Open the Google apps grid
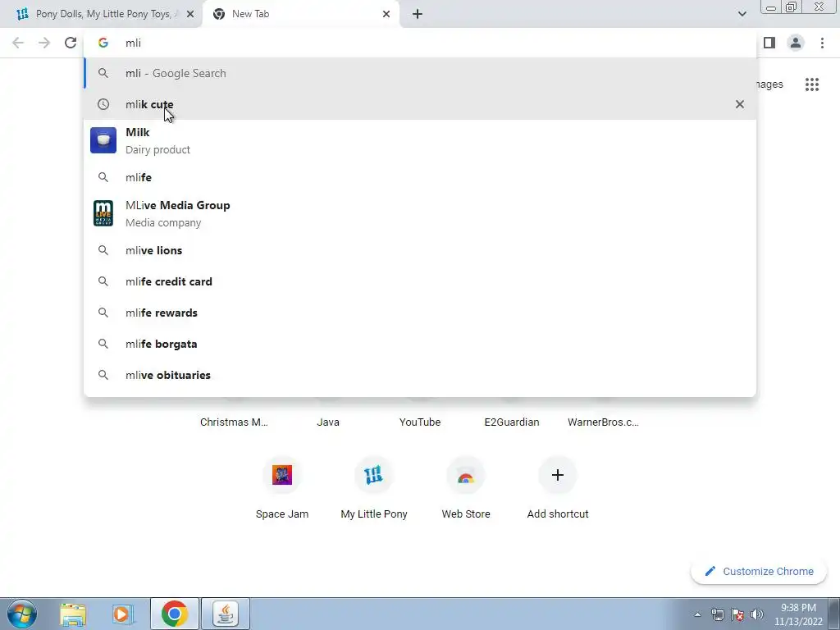The width and height of the screenshot is (840, 630). pos(812,84)
